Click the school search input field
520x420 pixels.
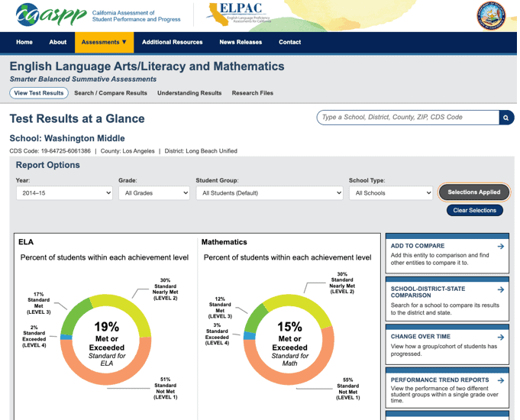click(408, 118)
